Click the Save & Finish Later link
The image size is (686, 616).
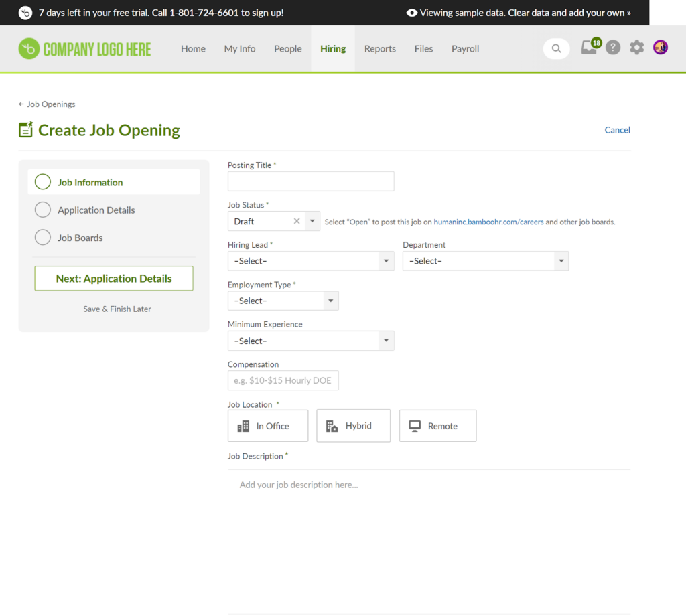(x=117, y=309)
